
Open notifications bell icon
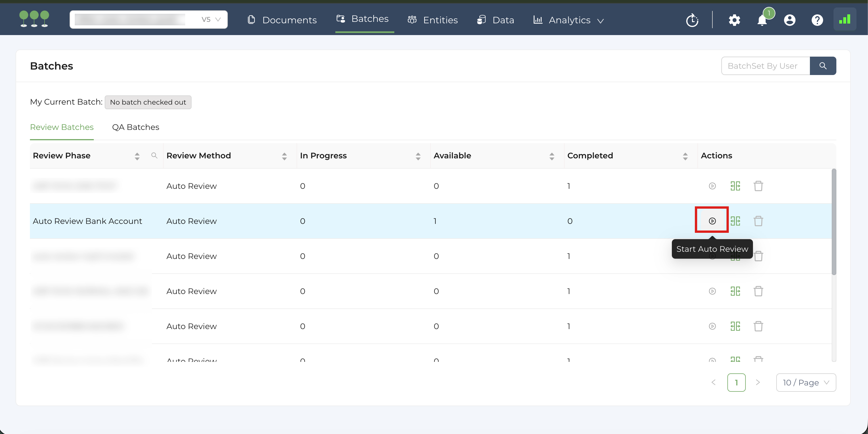[x=762, y=20]
